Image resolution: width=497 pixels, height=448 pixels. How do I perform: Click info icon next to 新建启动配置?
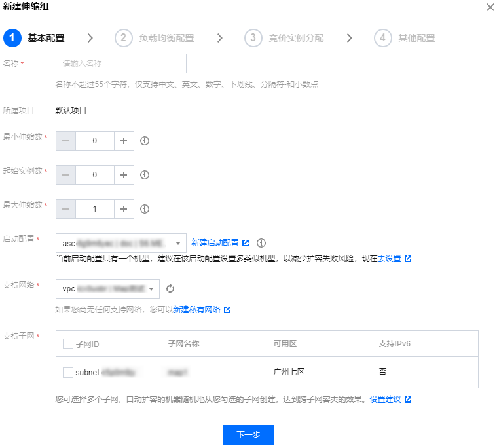261,243
